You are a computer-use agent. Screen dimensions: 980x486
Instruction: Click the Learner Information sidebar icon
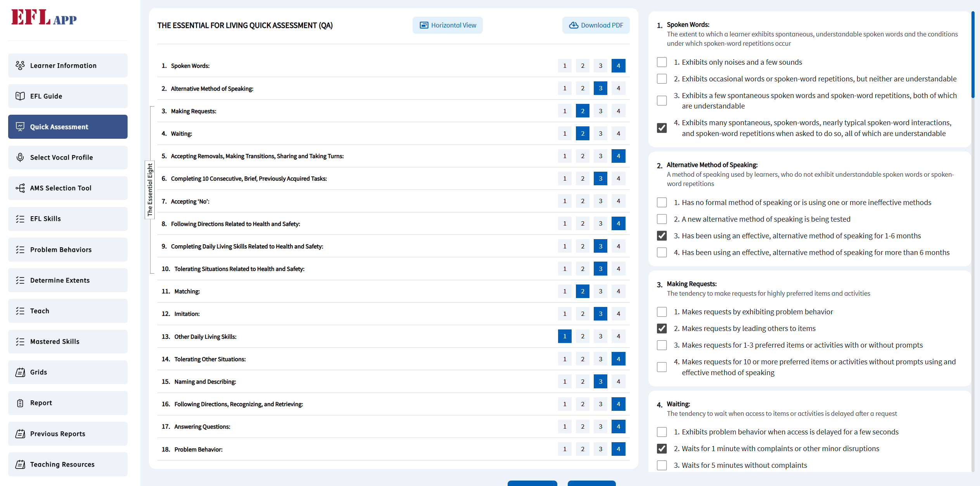click(x=20, y=65)
